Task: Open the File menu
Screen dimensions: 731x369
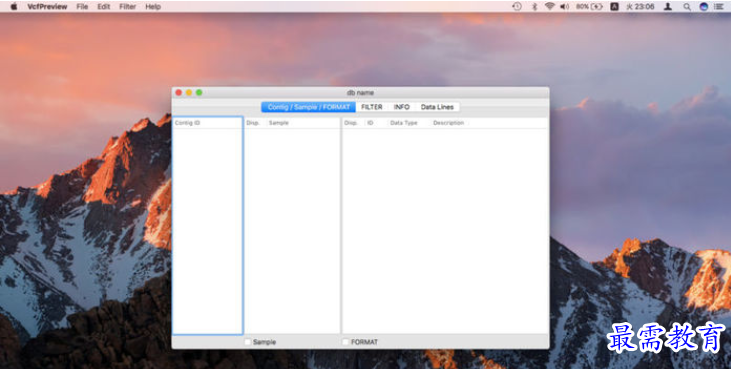Action: 82,7
